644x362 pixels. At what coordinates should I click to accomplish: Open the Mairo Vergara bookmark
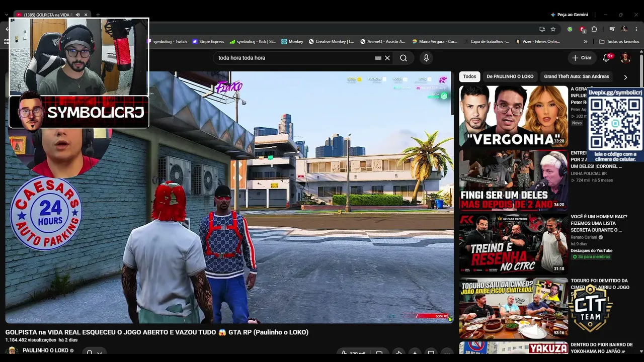click(435, 42)
